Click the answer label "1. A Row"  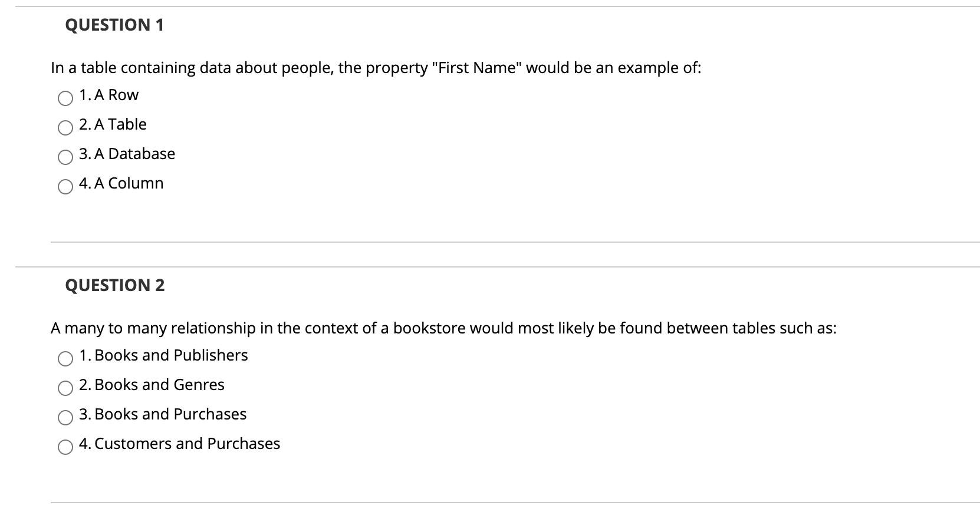[108, 94]
